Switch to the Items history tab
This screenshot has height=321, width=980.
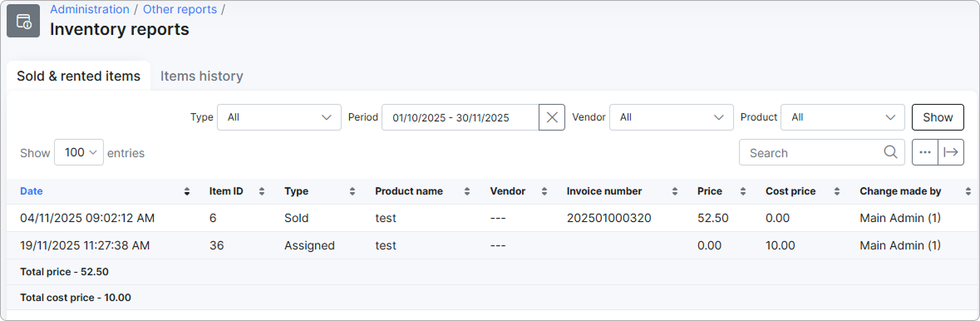[x=202, y=77]
